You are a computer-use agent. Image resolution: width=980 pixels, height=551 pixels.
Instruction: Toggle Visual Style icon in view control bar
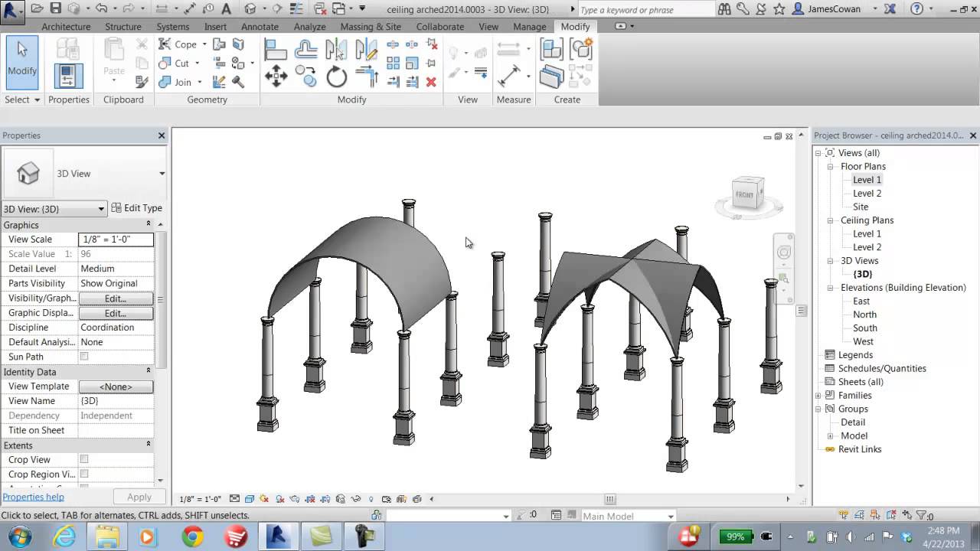(250, 499)
